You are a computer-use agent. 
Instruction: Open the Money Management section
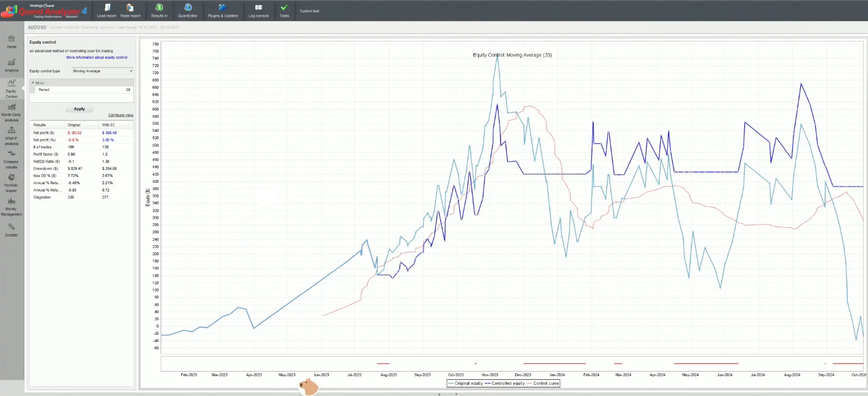(x=12, y=207)
